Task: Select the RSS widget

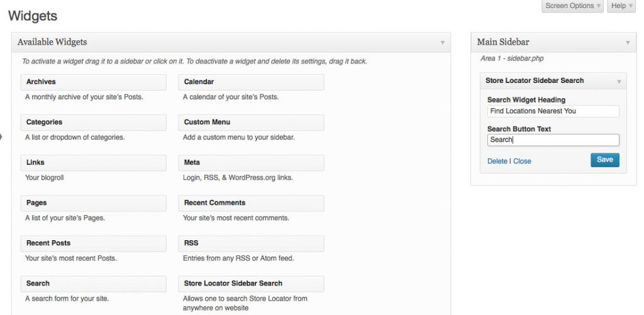Action: coord(251,243)
